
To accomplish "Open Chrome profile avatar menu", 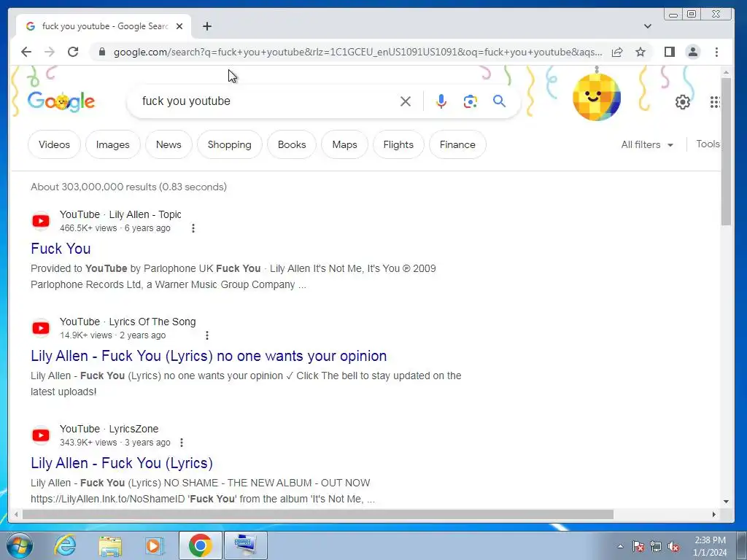I will tap(693, 52).
